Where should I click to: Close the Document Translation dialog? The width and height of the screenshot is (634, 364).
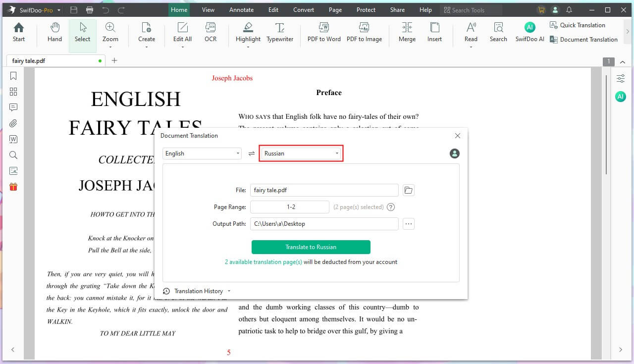tap(458, 136)
